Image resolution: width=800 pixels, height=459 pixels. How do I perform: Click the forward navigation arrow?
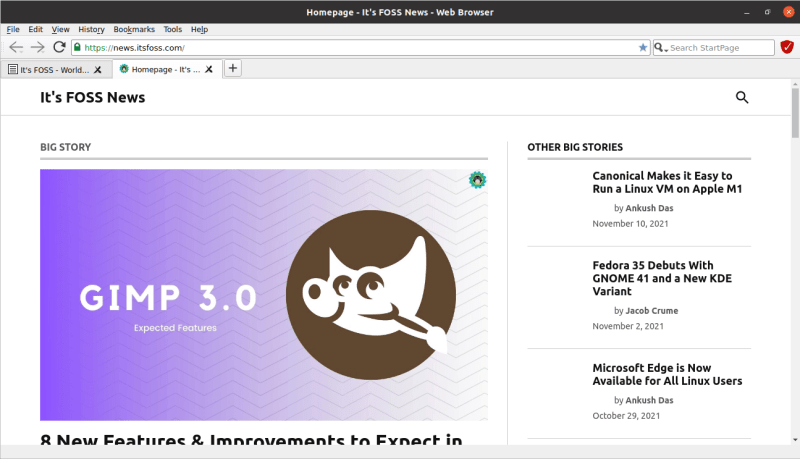pyautogui.click(x=38, y=47)
